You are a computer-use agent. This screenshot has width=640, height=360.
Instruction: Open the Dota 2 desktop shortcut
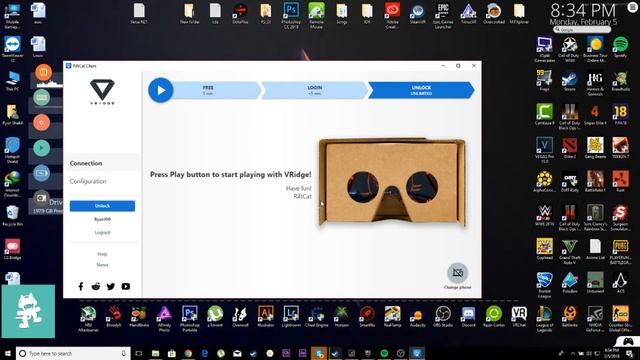click(569, 148)
